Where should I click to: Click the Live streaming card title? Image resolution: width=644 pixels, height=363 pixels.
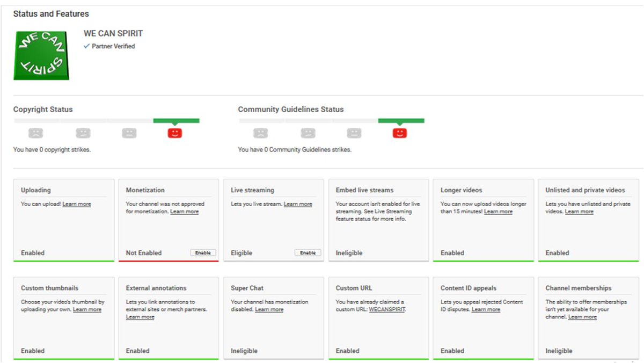[252, 190]
